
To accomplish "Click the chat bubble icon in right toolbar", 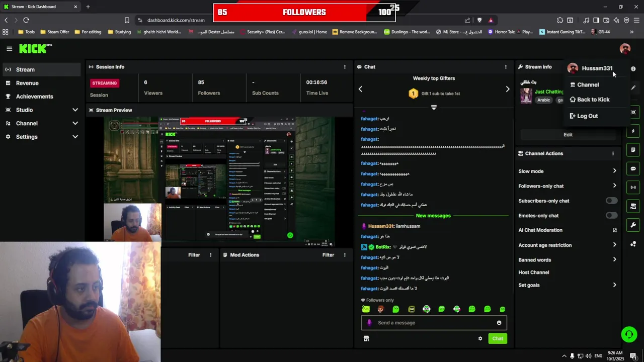I will tap(633, 168).
